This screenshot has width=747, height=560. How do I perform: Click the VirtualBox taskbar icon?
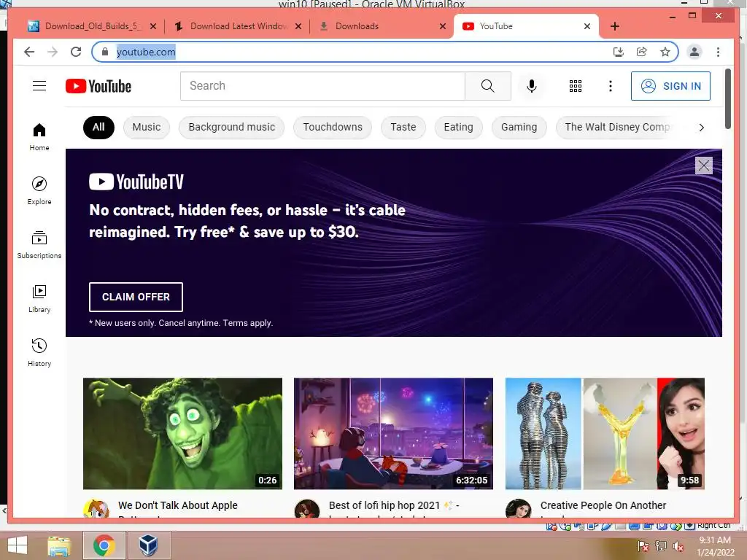pos(148,545)
